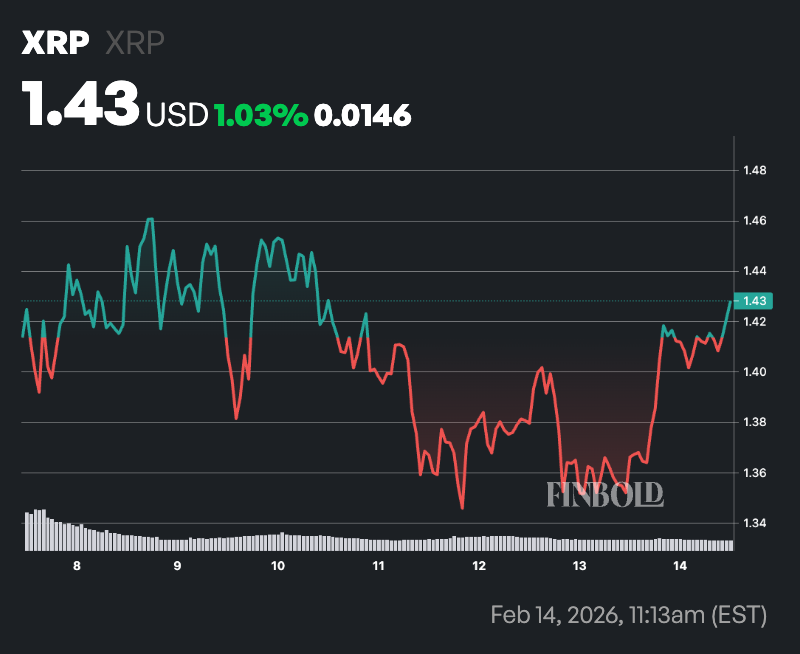Click the teal 1.43 current price tag
Image resolution: width=800 pixels, height=654 pixels.
[x=753, y=300]
